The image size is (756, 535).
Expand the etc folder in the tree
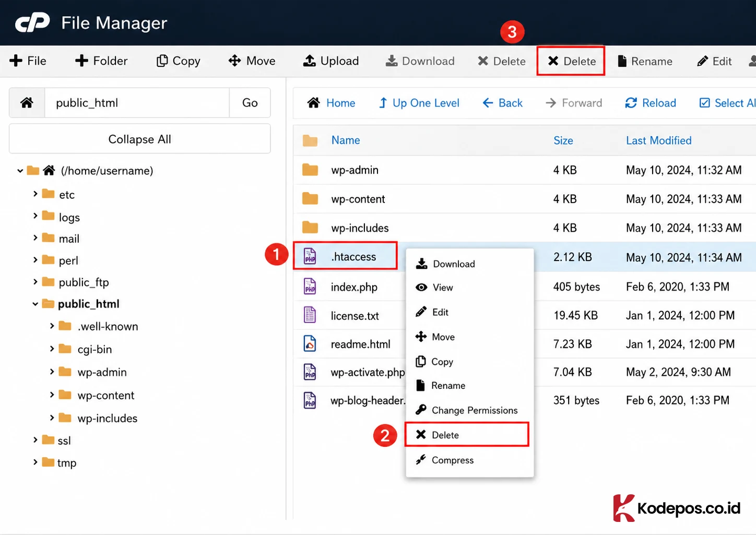[36, 194]
